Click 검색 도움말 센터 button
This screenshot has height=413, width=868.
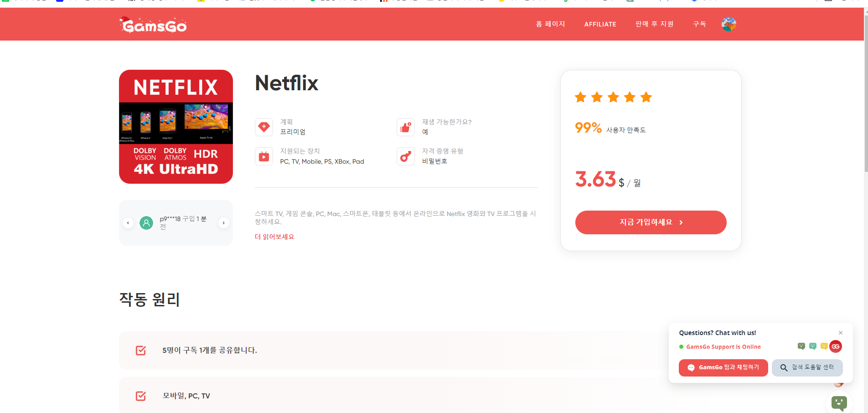click(x=807, y=367)
